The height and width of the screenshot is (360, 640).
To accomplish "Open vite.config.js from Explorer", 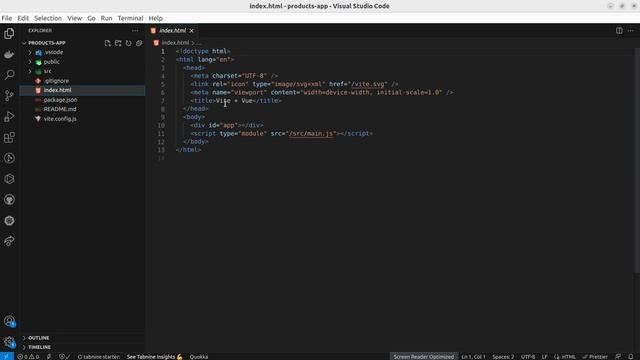I will 60,119.
